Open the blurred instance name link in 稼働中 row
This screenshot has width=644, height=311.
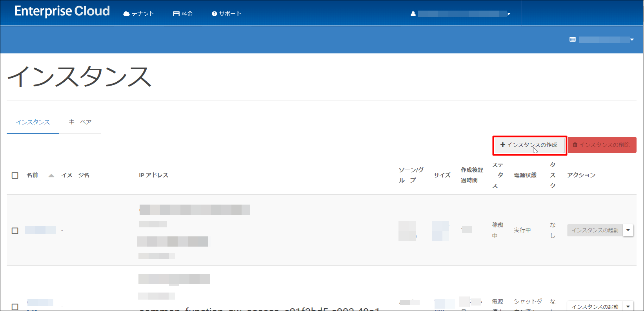pos(40,230)
